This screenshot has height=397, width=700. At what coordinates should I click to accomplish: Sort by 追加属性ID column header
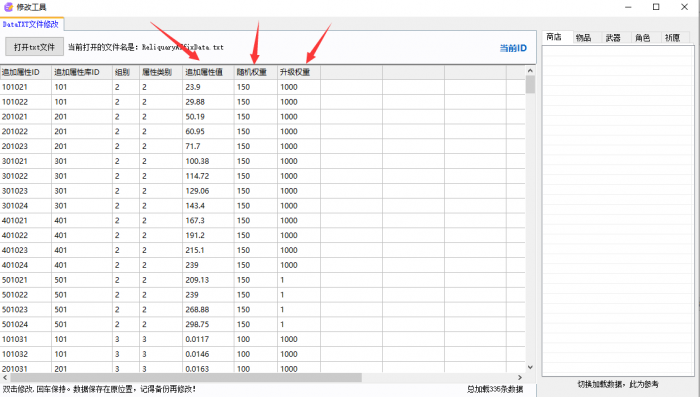click(25, 72)
